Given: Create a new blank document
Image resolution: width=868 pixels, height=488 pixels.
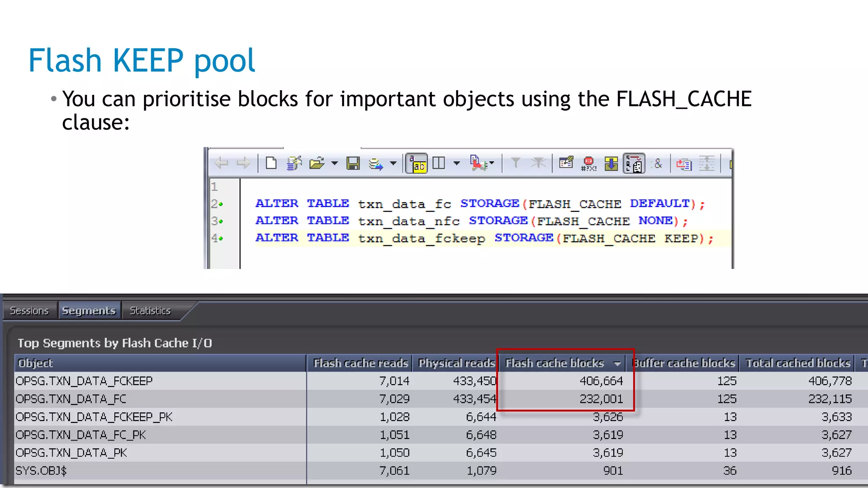Looking at the screenshot, I should [271, 163].
